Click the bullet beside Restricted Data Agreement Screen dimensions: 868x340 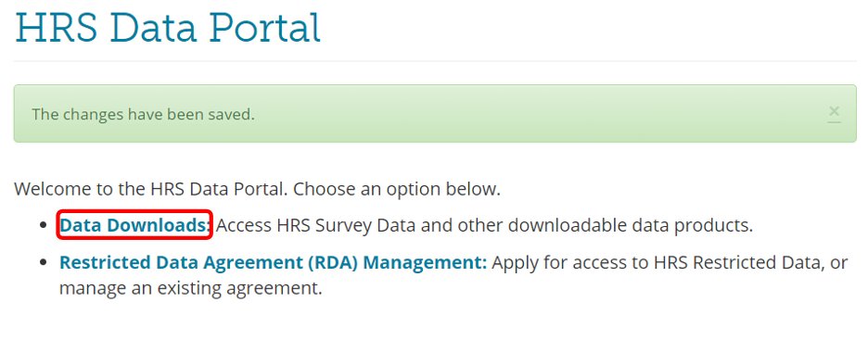[45, 263]
